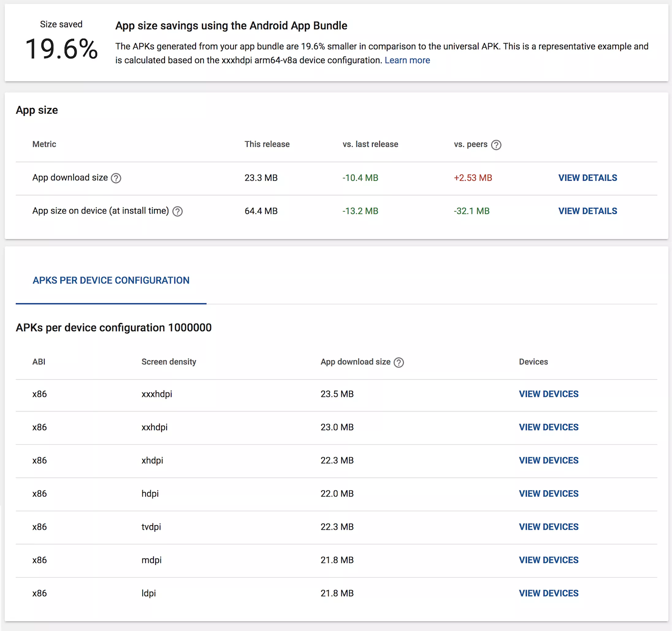View details for App size on device

click(587, 211)
